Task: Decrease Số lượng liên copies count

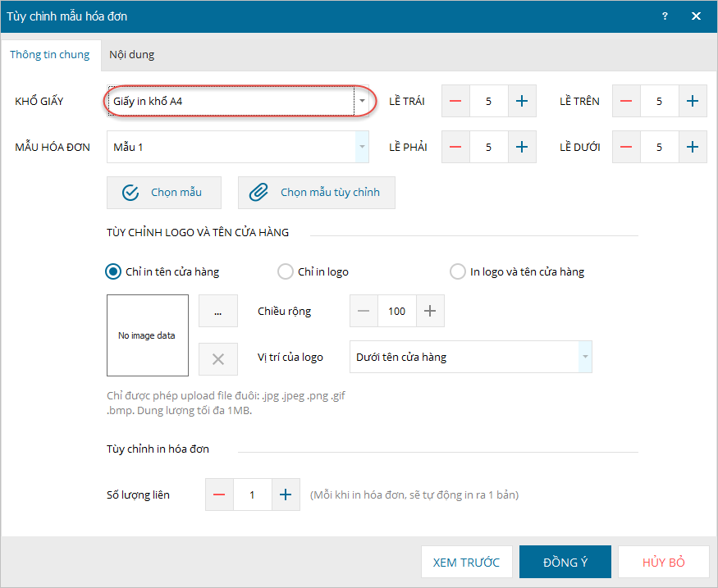Action: tap(219, 495)
